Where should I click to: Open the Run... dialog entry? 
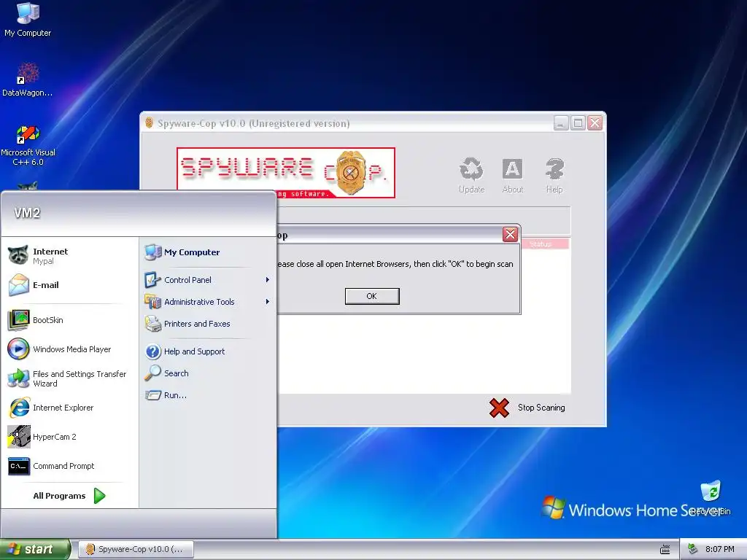(206, 395)
